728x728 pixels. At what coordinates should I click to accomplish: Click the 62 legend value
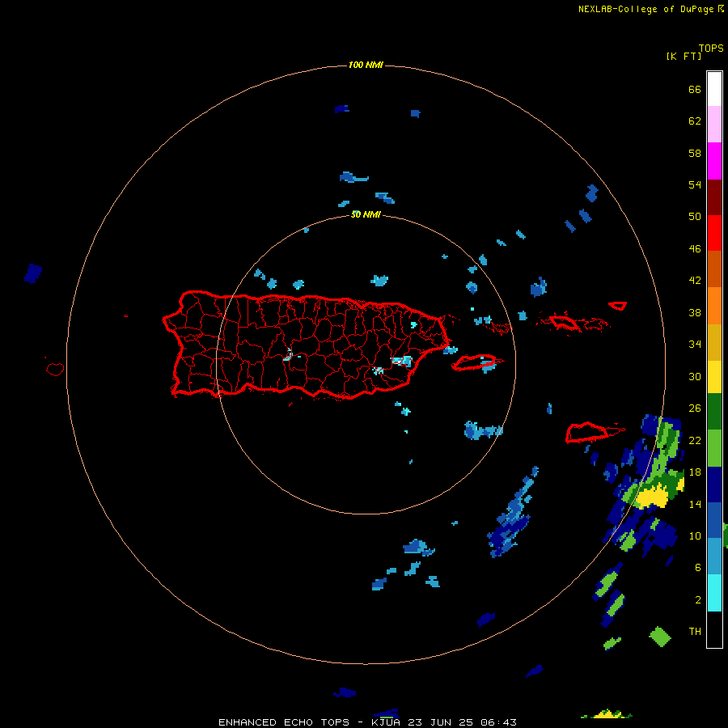[x=695, y=121]
